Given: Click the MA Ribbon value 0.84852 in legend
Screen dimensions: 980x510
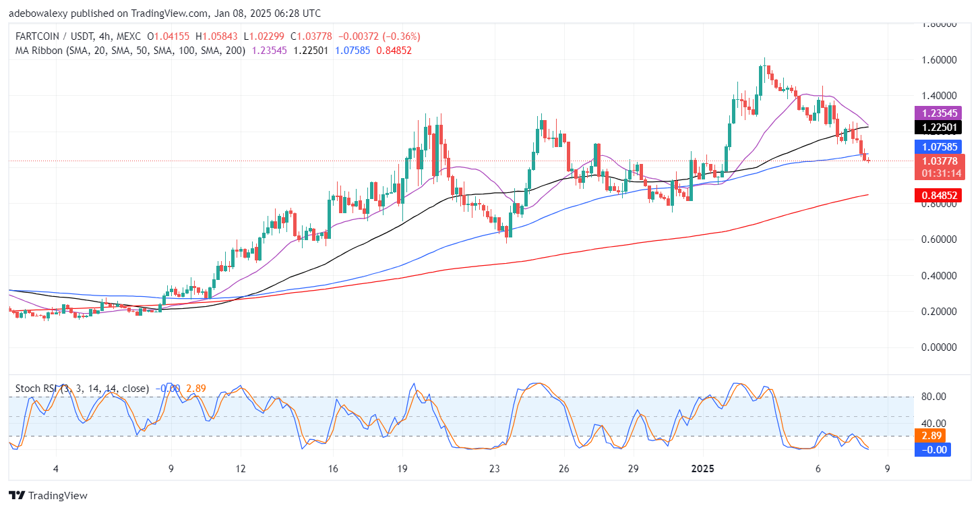Looking at the screenshot, I should (393, 50).
